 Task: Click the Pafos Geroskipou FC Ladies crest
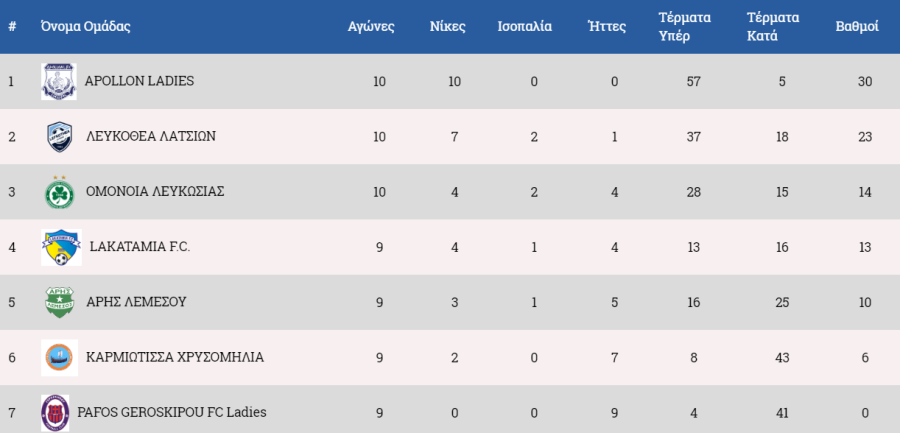(x=55, y=413)
